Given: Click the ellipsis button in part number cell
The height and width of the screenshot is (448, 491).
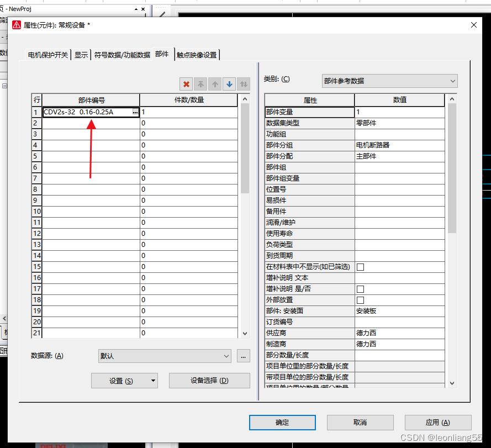Looking at the screenshot, I should pos(135,112).
